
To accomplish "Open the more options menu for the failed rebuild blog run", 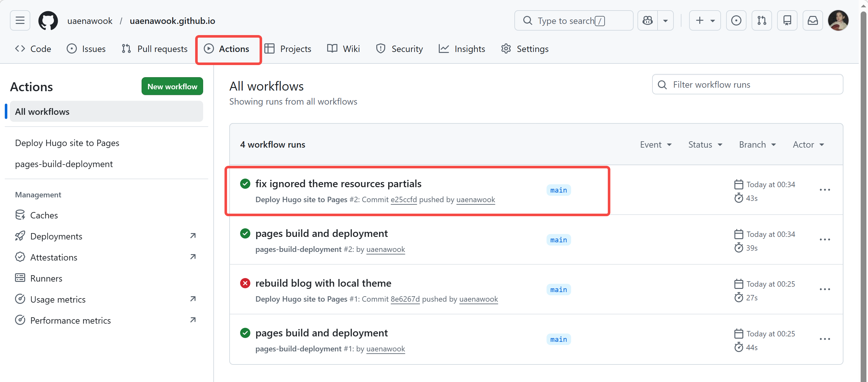I will (x=825, y=289).
